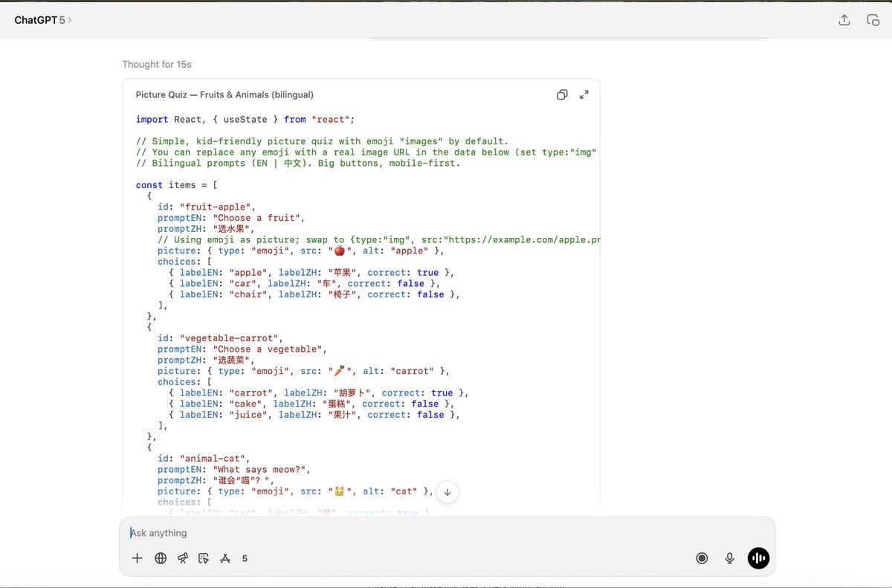Open the new temporary chat icon at top right

click(873, 20)
